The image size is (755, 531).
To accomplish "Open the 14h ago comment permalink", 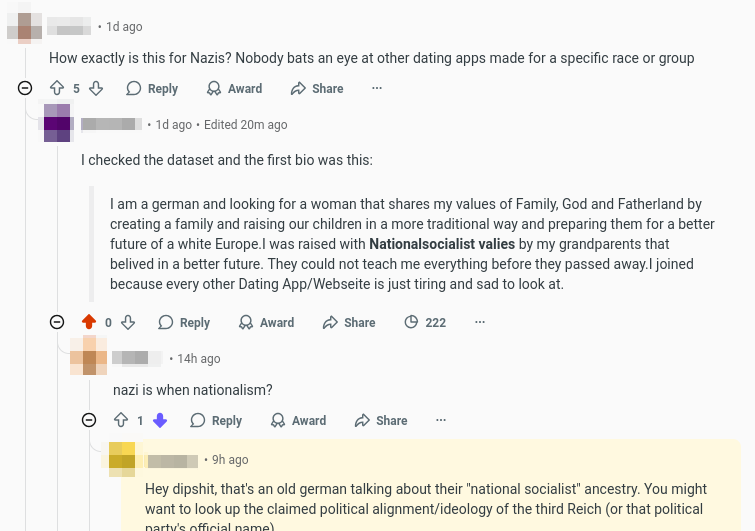I will [199, 358].
